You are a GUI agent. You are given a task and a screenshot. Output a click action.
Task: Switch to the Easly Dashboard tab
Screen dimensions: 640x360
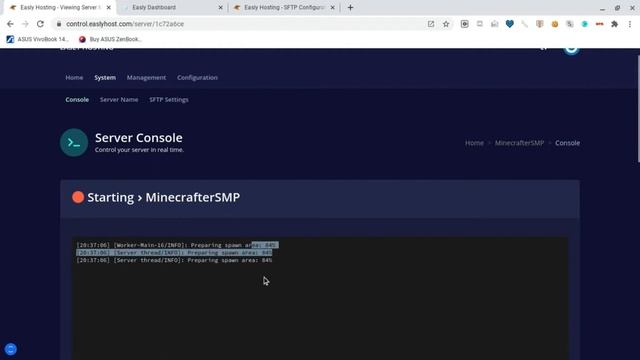click(x=171, y=7)
